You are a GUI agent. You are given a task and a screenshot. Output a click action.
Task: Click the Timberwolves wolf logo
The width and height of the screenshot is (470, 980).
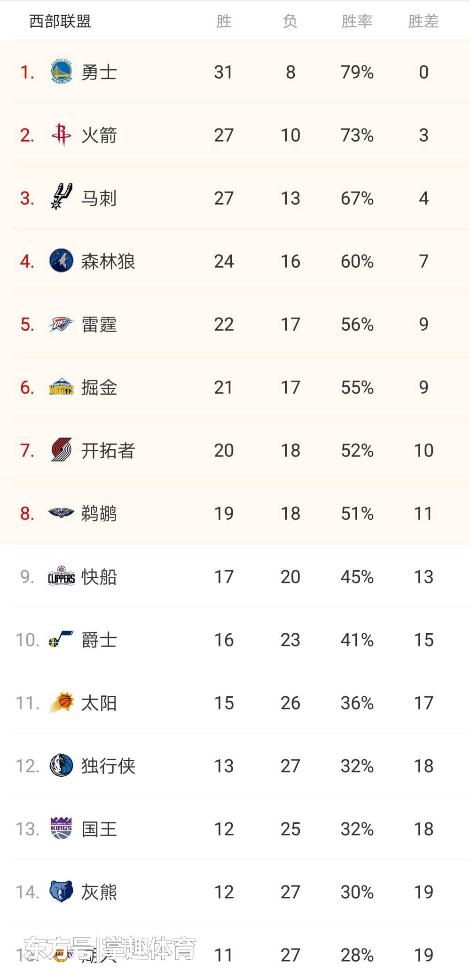point(61,261)
